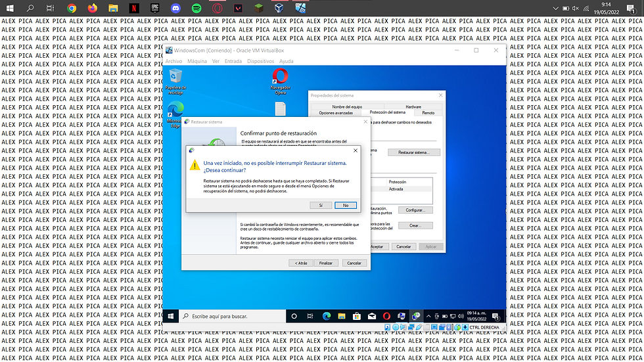Go back with the Atrás button
This screenshot has width=644, height=362.
point(301,263)
